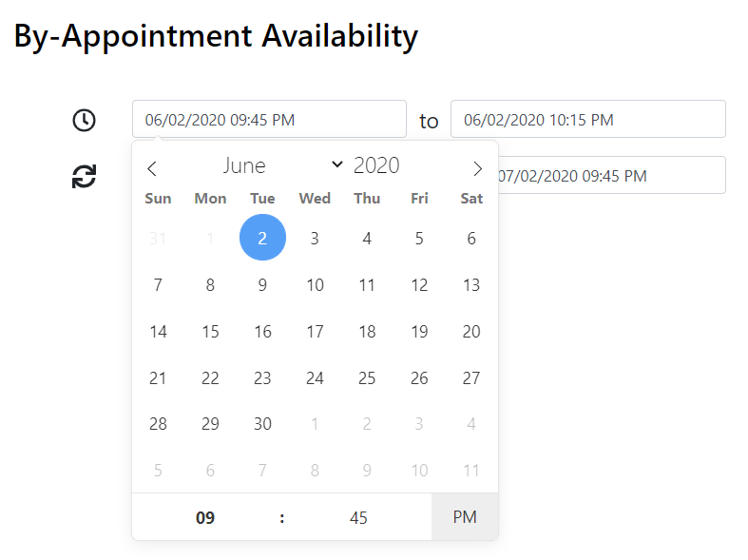Go to next month arrow
Viewport: 748px width, 560px height.
[477, 169]
